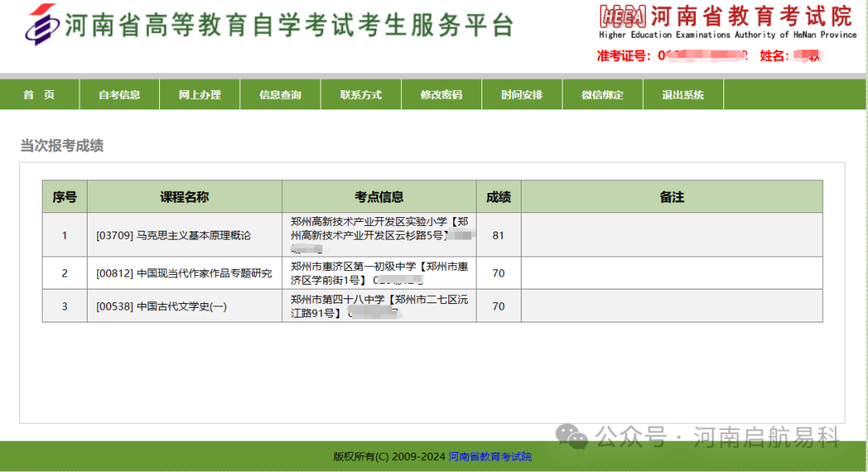The width and height of the screenshot is (868, 472).
Task: Click the 备注 column header
Action: (672, 197)
